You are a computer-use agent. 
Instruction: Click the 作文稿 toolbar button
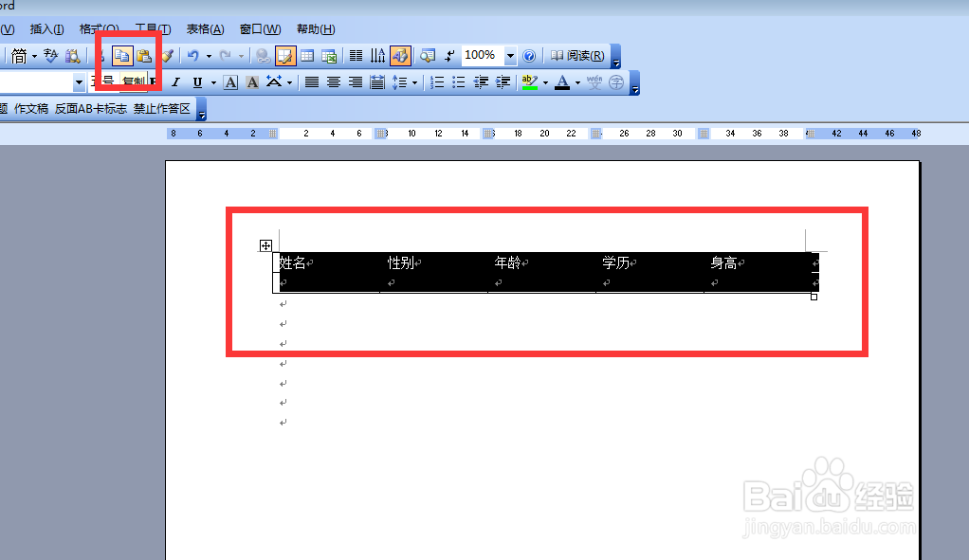pyautogui.click(x=31, y=109)
